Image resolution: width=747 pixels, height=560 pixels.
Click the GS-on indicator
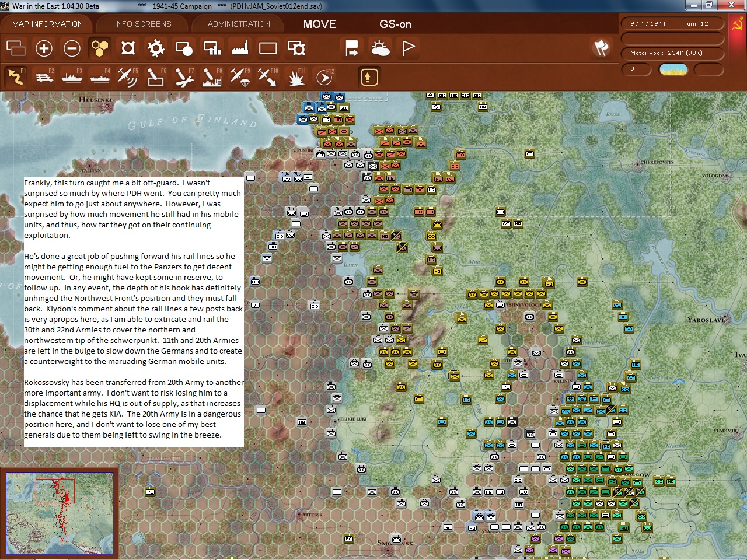pyautogui.click(x=395, y=24)
